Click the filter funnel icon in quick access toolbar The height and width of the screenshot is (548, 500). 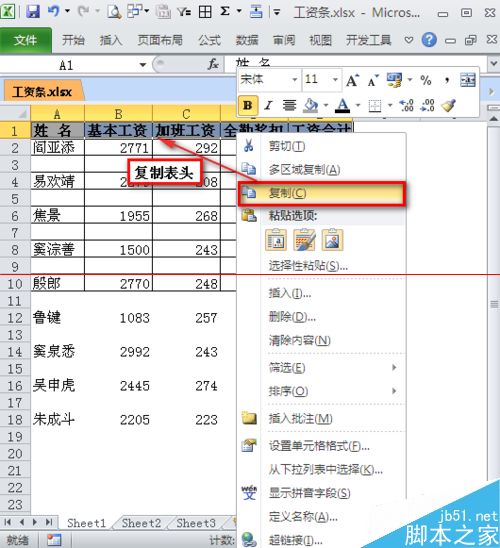[184, 12]
